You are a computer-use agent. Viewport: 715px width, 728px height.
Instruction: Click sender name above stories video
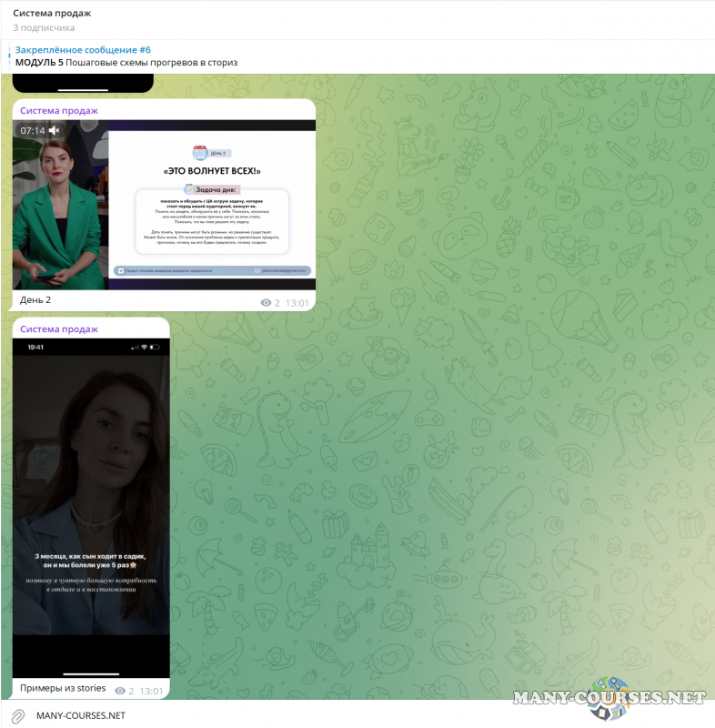59,329
